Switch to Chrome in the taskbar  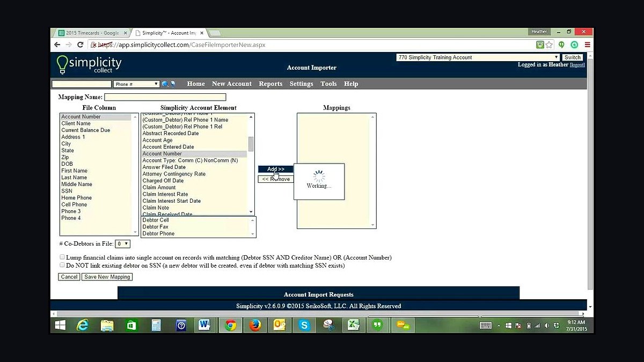(231, 325)
